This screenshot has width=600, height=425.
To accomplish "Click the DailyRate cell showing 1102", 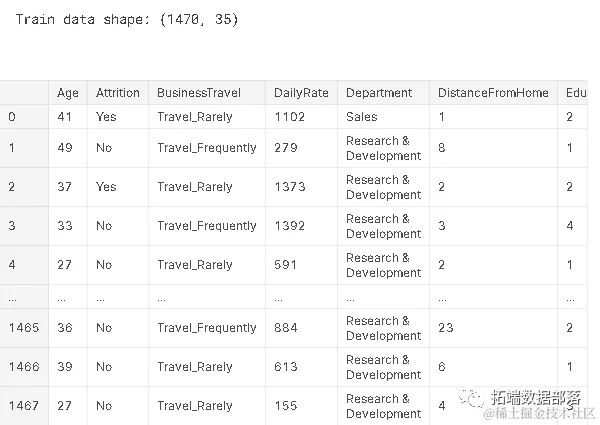I will click(290, 117).
